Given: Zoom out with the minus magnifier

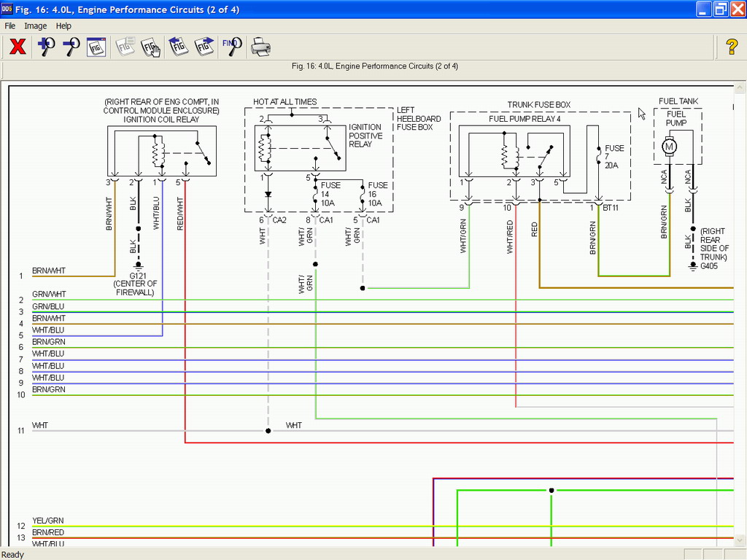Looking at the screenshot, I should point(71,47).
